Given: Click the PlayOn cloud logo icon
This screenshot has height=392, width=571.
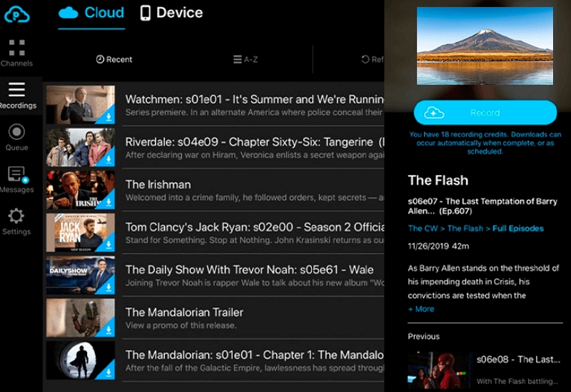Looking at the screenshot, I should (x=16, y=14).
